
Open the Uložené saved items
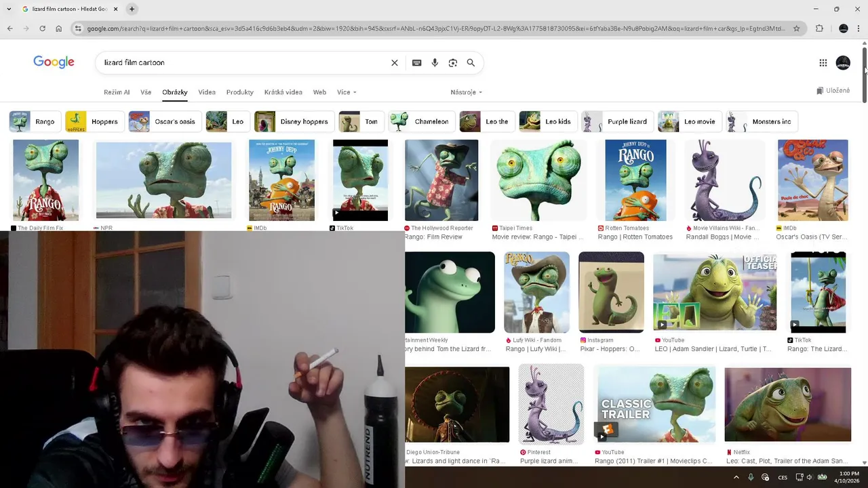click(x=833, y=90)
